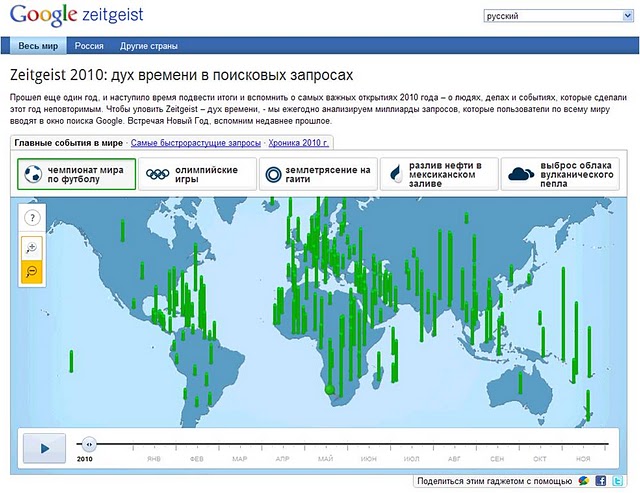The width and height of the screenshot is (640, 493).
Task: Open the Другие страны tab
Action: pyautogui.click(x=149, y=46)
